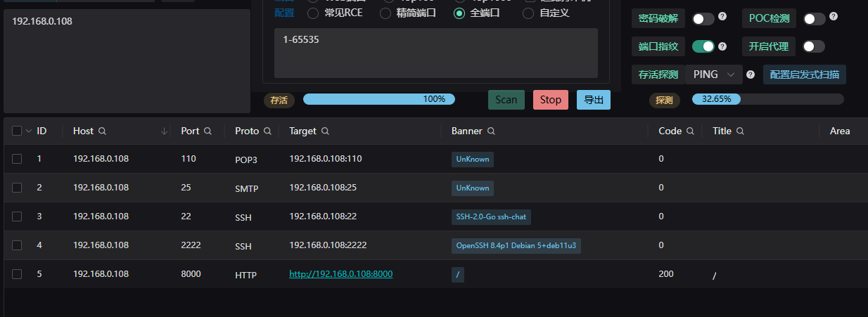
Task: Select the 常见RCE radio option
Action: pos(313,13)
